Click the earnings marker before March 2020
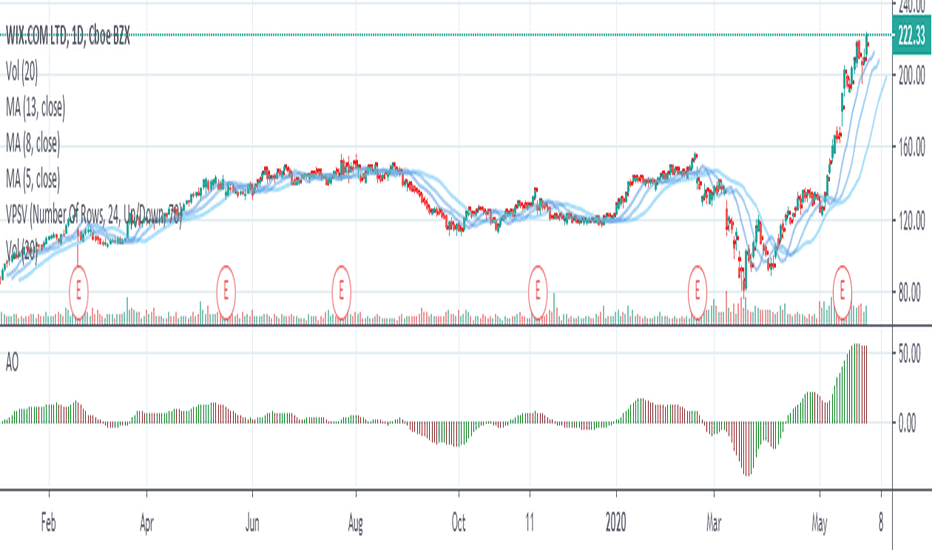The height and width of the screenshot is (550, 932). (x=697, y=292)
